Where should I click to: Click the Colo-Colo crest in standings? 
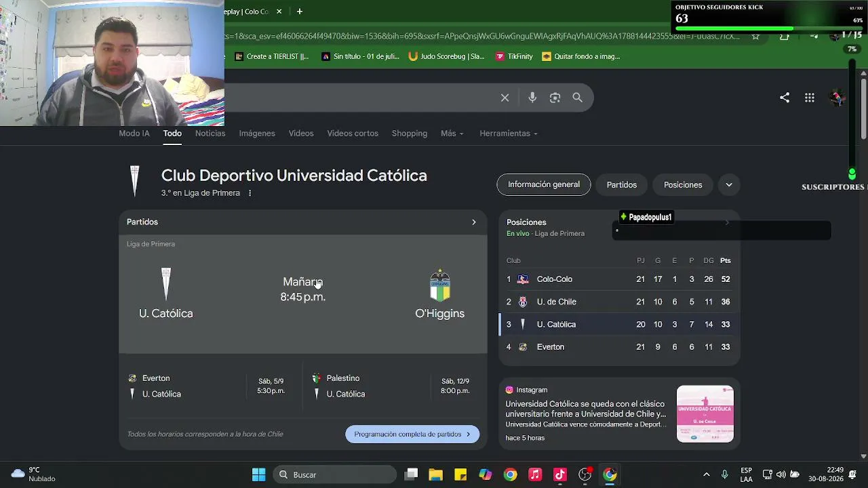[x=523, y=279]
